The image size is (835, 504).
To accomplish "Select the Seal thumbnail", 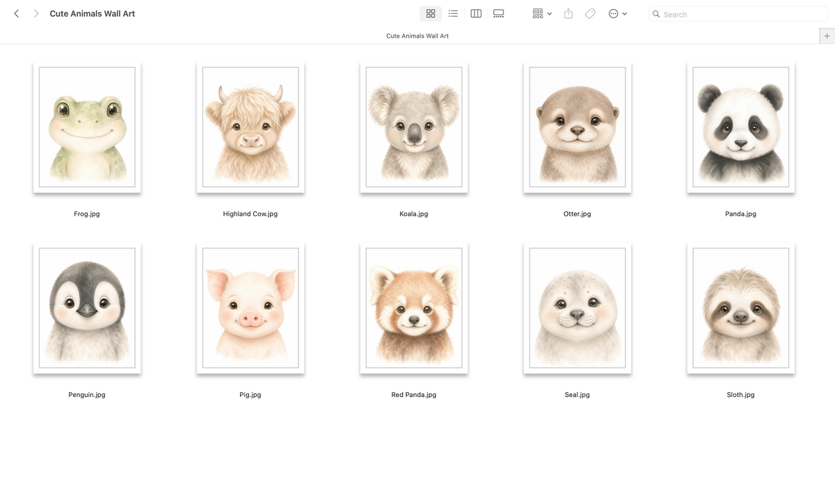I will (x=578, y=308).
